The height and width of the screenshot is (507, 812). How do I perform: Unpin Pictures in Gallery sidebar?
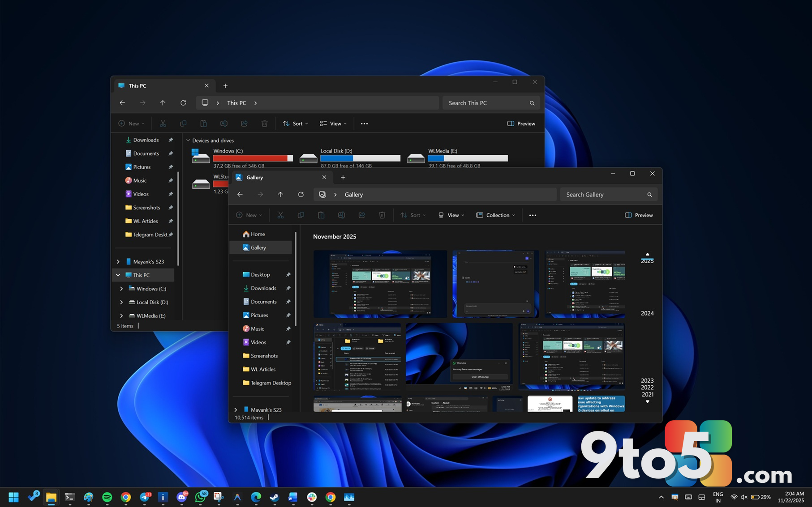point(288,315)
